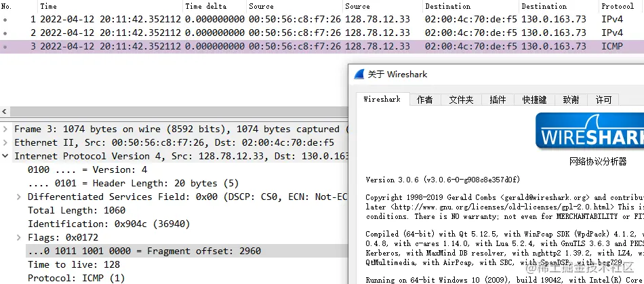Select the Total Length: 1060 line
The height and width of the screenshot is (284, 644).
[77, 211]
